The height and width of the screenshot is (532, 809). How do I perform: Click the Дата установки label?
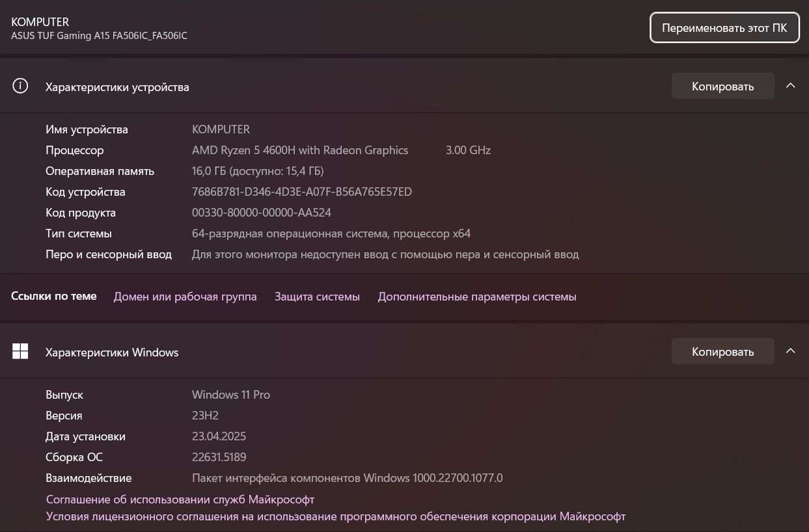point(85,436)
